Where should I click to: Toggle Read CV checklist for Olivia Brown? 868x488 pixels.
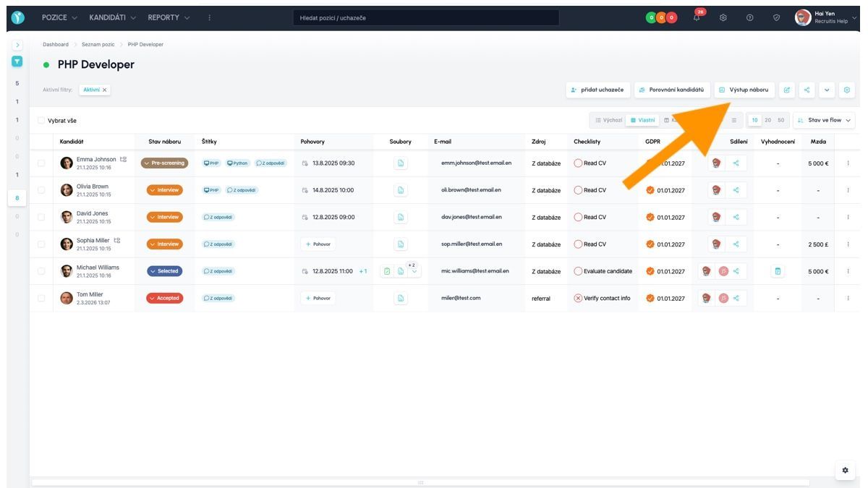tap(578, 190)
